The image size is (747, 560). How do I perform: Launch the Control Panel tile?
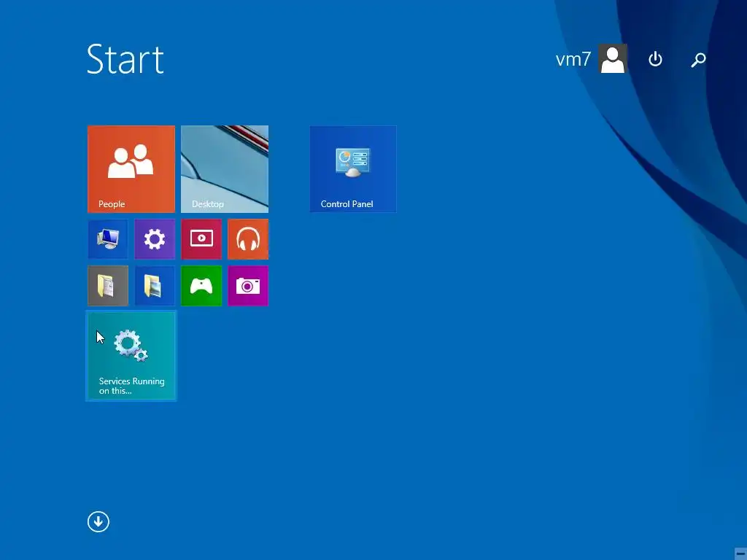[x=353, y=169]
